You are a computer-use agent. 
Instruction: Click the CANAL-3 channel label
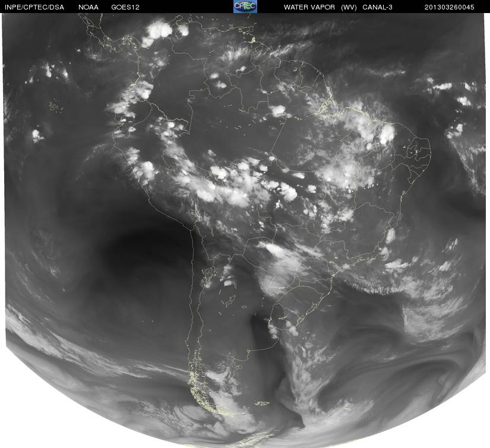[378, 7]
